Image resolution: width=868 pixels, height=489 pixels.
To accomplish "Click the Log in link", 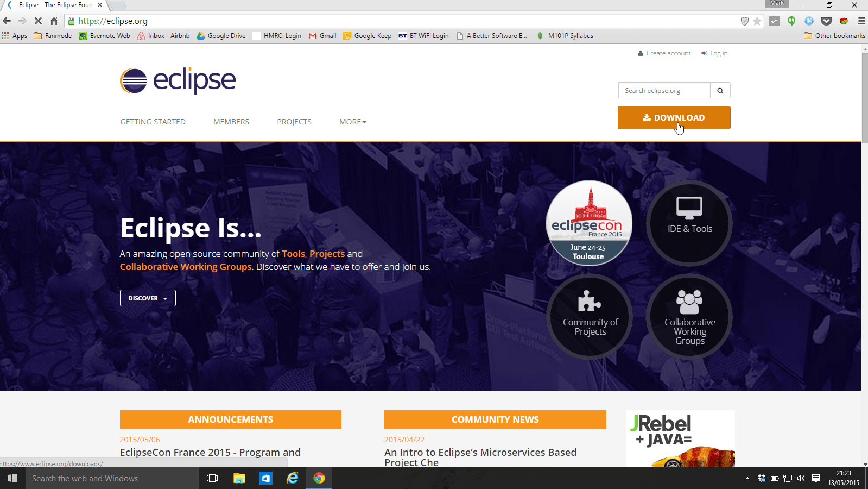I will [x=714, y=53].
